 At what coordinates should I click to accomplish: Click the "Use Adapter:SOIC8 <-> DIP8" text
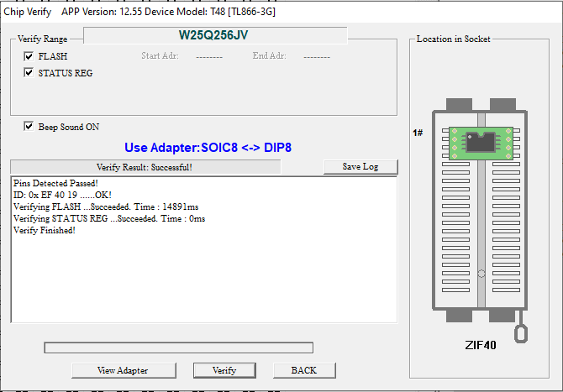(x=208, y=148)
